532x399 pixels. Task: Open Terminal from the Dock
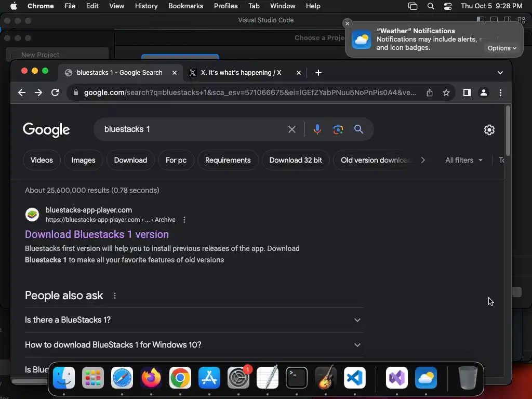click(297, 378)
